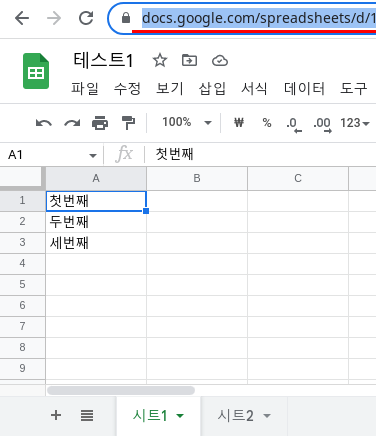The width and height of the screenshot is (376, 436).
Task: Select row 1 header
Action: [x=22, y=201]
